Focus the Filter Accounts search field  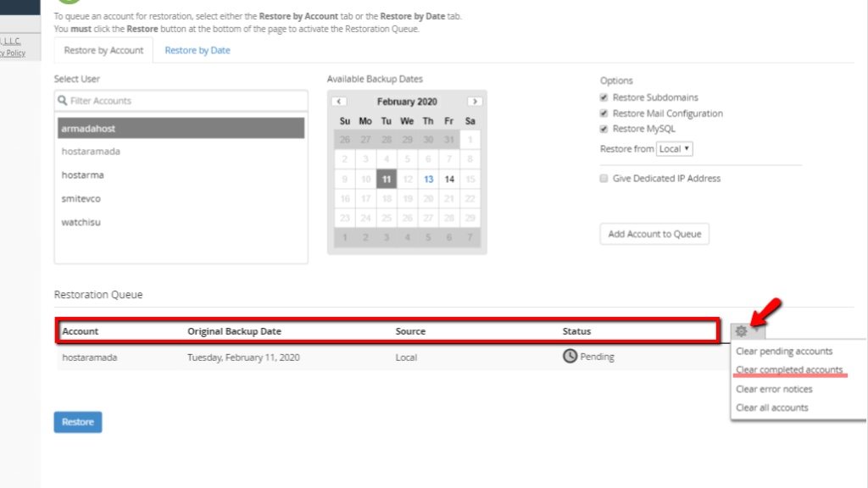181,101
